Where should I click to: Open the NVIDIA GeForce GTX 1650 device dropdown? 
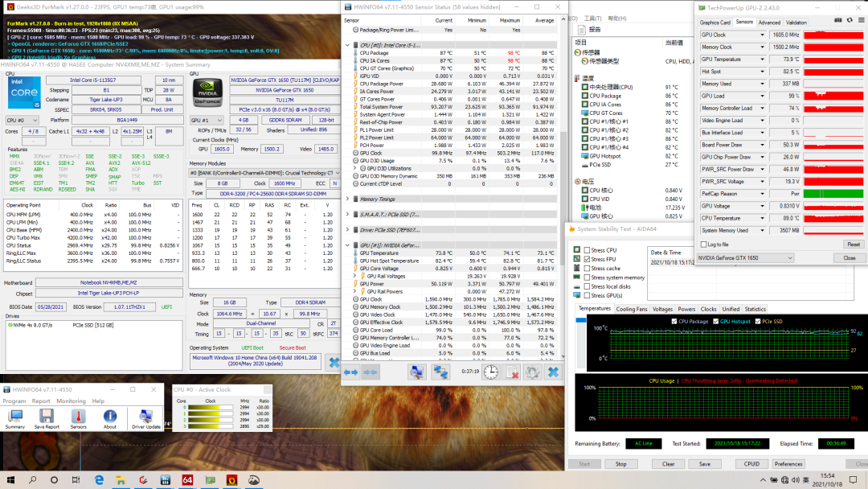745,258
